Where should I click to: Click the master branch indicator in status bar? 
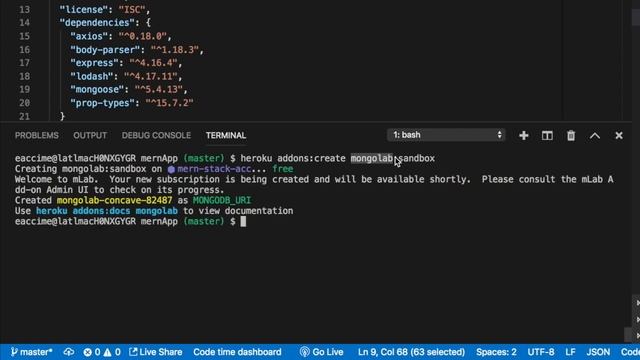pyautogui.click(x=31, y=352)
